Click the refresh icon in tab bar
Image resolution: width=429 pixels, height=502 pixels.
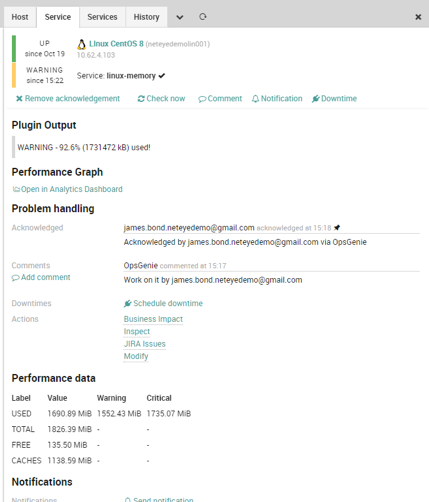pos(203,17)
